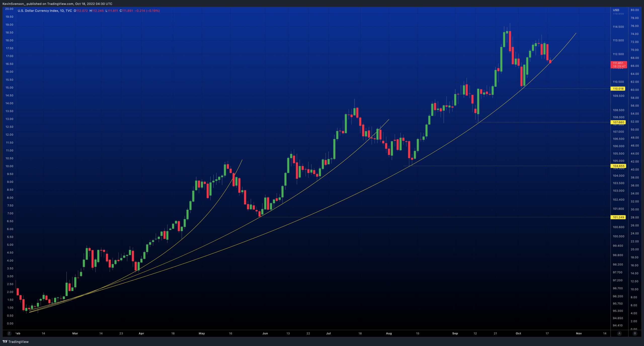Click the 114.500 level on price axis
The width and height of the screenshot is (644, 346).
click(618, 27)
